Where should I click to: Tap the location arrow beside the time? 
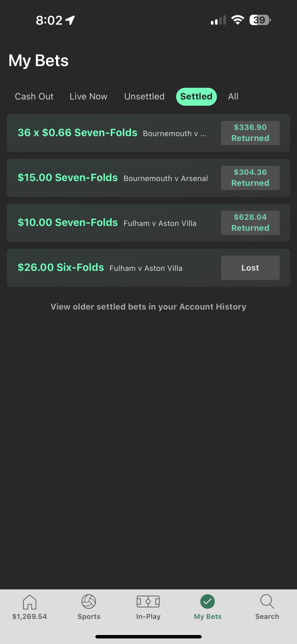[x=70, y=20]
